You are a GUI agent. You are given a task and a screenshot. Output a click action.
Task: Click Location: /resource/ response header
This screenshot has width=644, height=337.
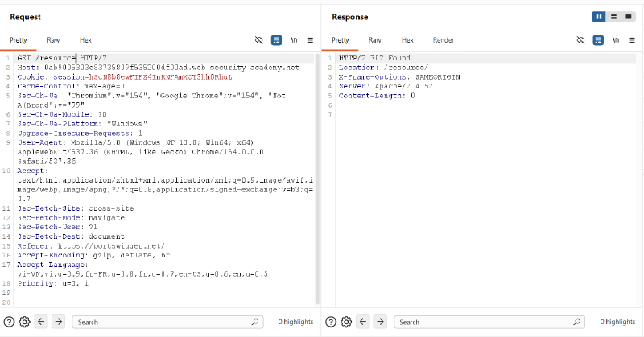coord(384,68)
